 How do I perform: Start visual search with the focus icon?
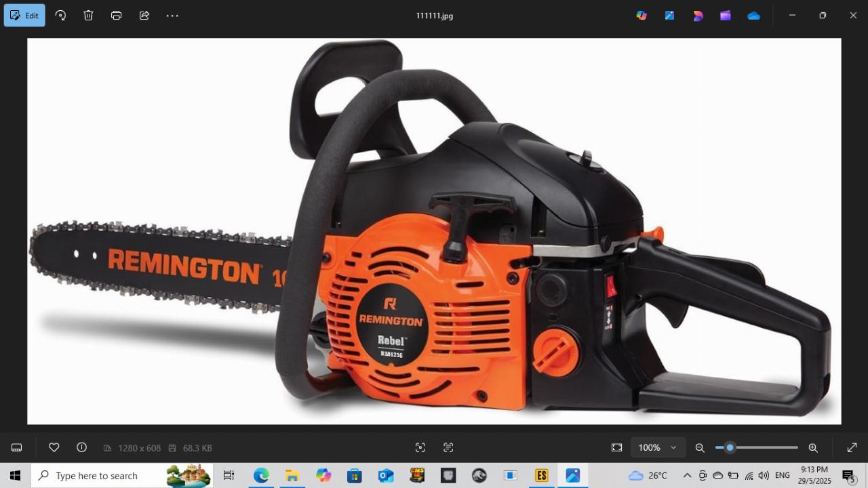420,447
